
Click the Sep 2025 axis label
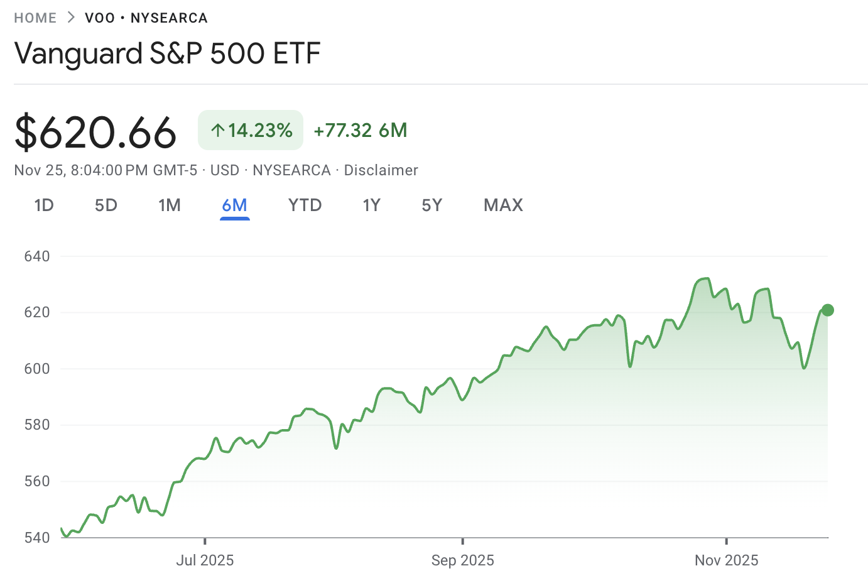tap(462, 560)
